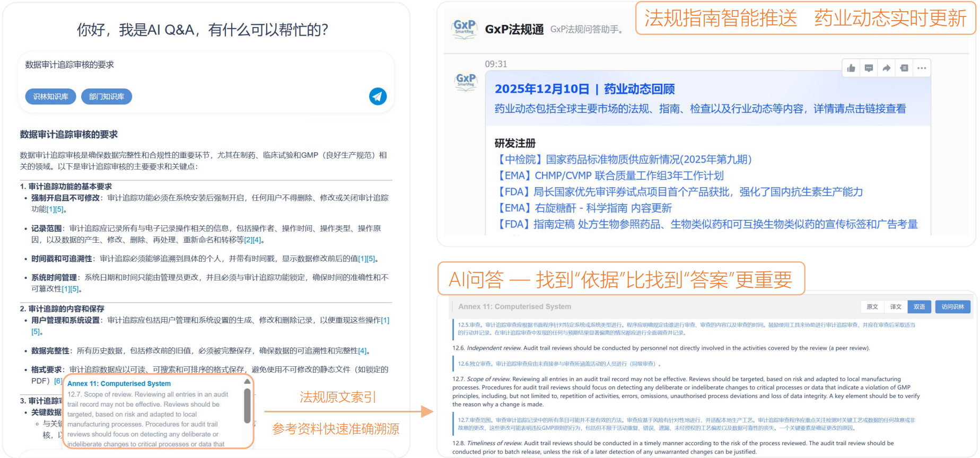Click the Annex 11: Computerised System popup title

119,384
